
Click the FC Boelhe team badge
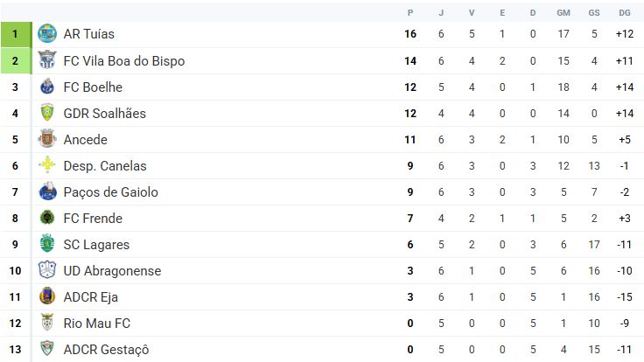click(x=47, y=87)
